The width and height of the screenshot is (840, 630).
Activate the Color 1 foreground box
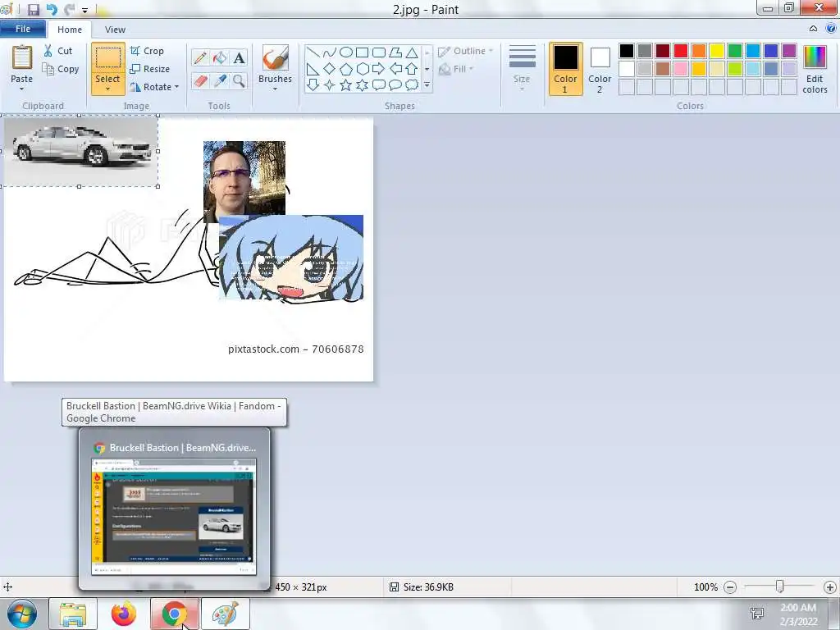[x=565, y=69]
